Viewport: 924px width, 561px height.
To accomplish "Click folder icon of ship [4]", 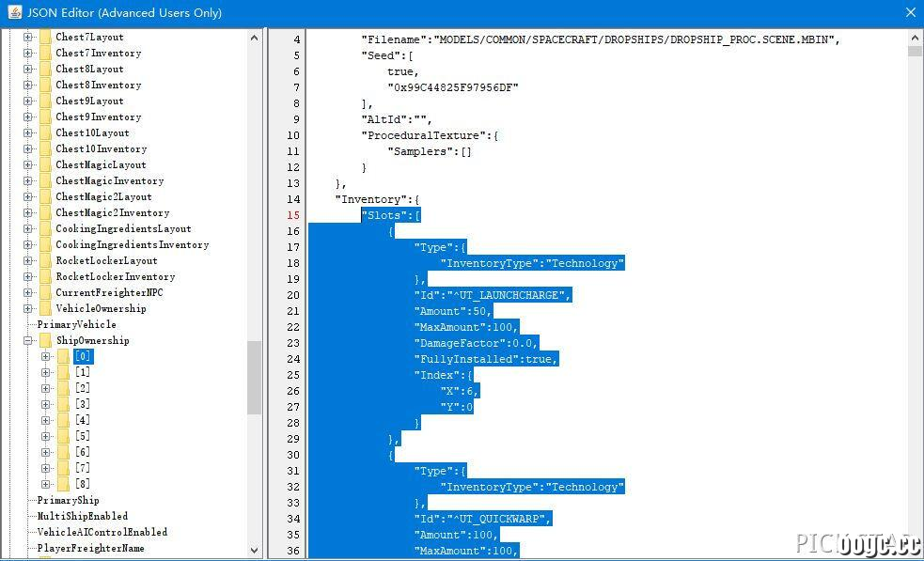I will click(x=64, y=420).
